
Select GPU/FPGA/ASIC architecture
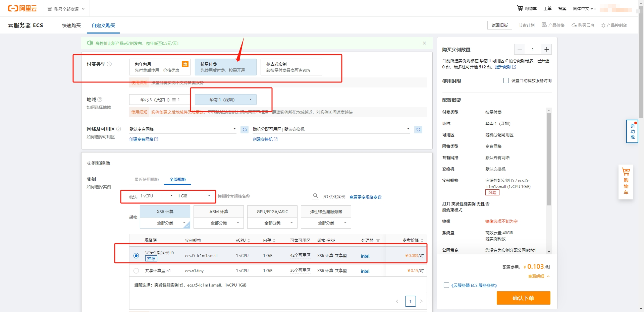272,211
